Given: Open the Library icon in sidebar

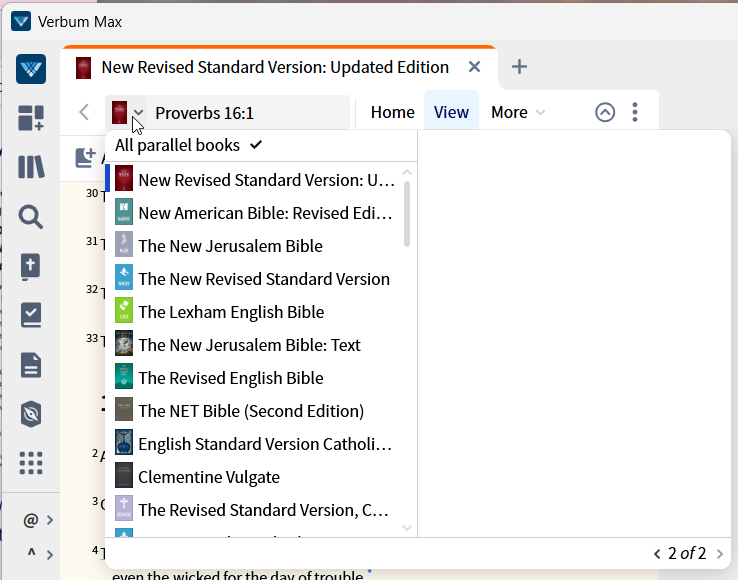Looking at the screenshot, I should coord(31,167).
